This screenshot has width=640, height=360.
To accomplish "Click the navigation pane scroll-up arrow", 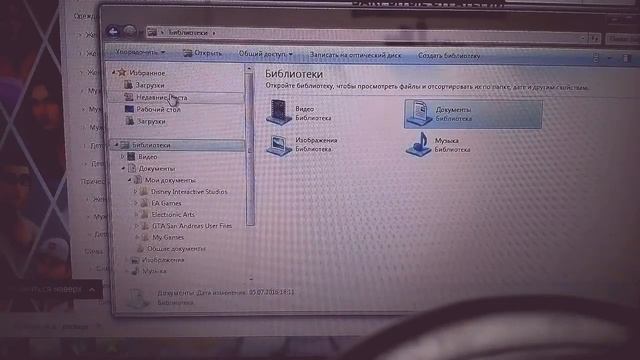I will tap(250, 69).
